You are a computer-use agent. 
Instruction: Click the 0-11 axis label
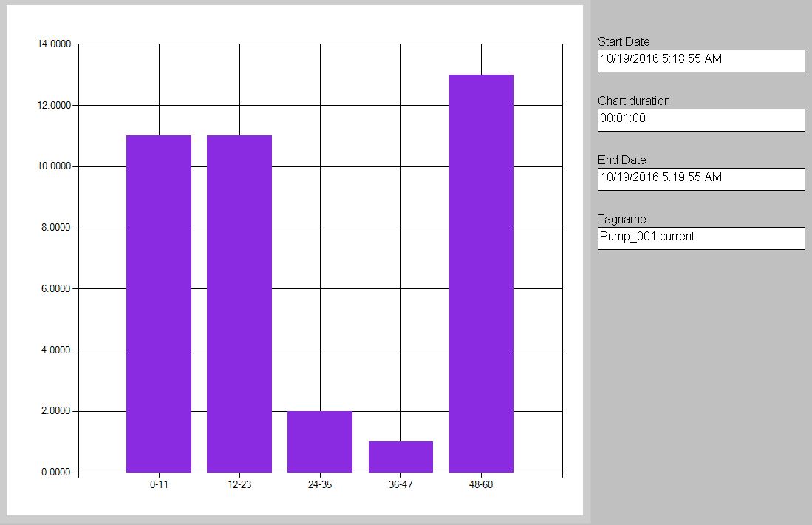pyautogui.click(x=160, y=484)
